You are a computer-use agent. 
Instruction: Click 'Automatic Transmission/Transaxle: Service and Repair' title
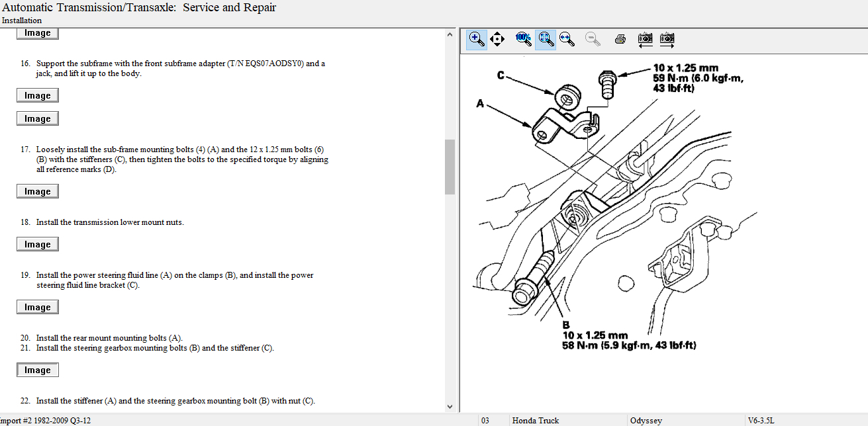click(x=140, y=8)
